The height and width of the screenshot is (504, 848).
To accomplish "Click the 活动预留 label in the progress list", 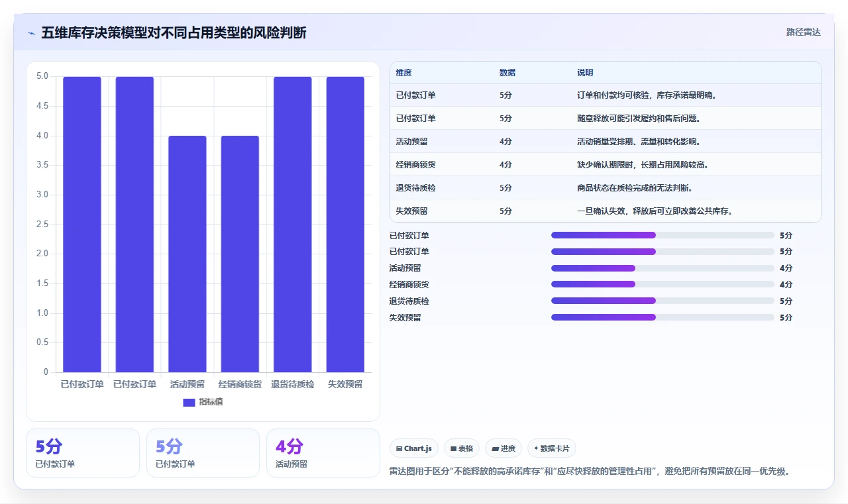I will pos(405,268).
